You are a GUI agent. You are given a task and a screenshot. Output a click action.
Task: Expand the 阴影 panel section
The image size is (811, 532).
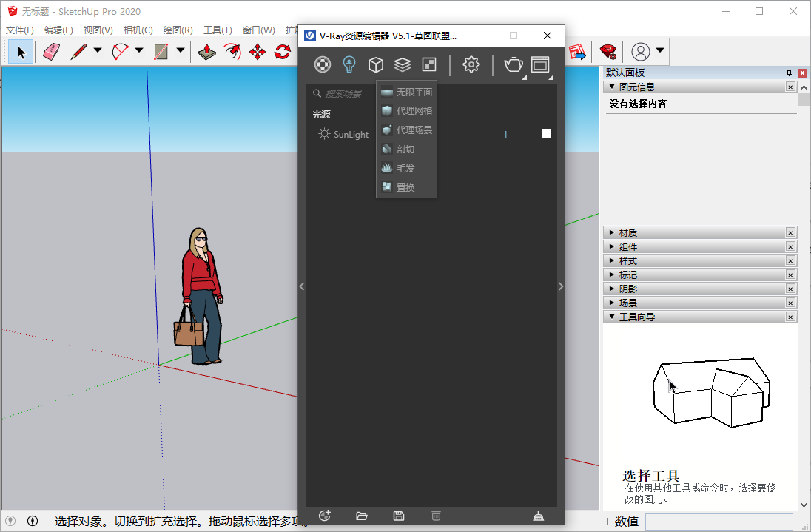(x=627, y=289)
